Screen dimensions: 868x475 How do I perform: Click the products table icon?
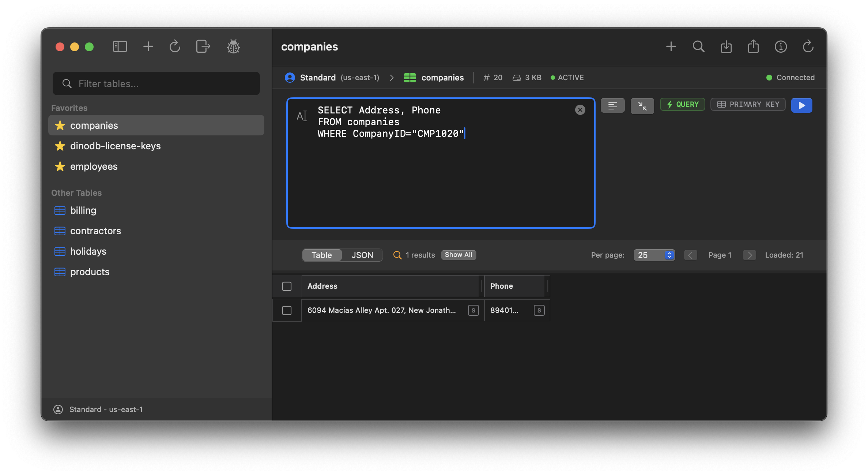coord(60,272)
